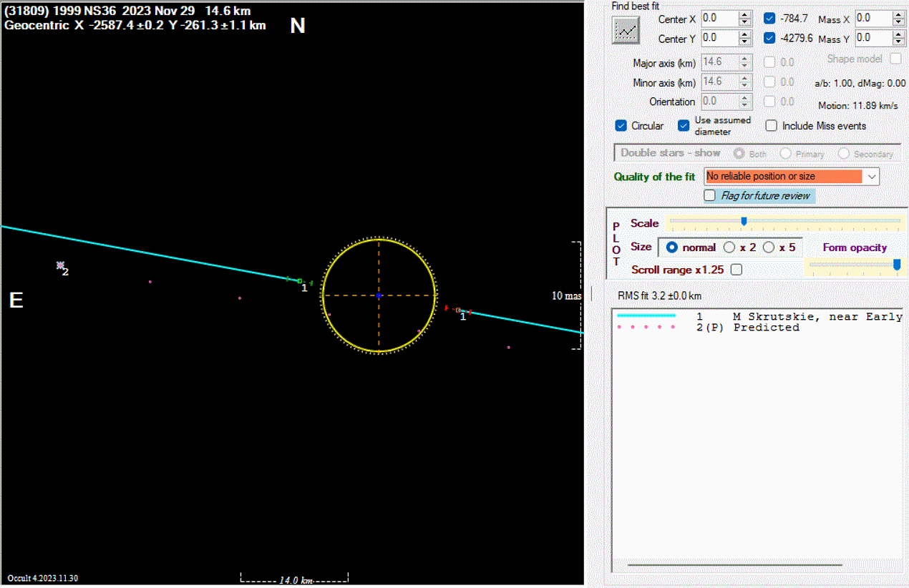Increase Center Y with its up arrow
The height and width of the screenshot is (588, 909).
coord(746,34)
